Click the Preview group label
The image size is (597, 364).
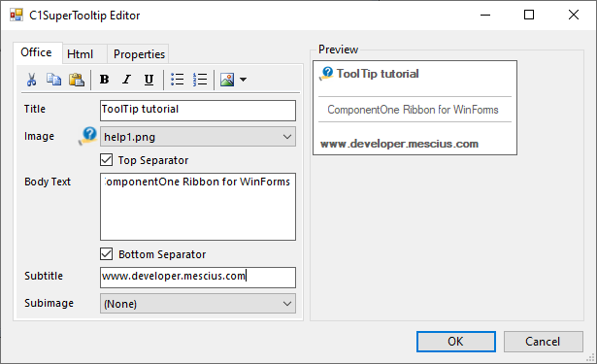[x=338, y=50]
